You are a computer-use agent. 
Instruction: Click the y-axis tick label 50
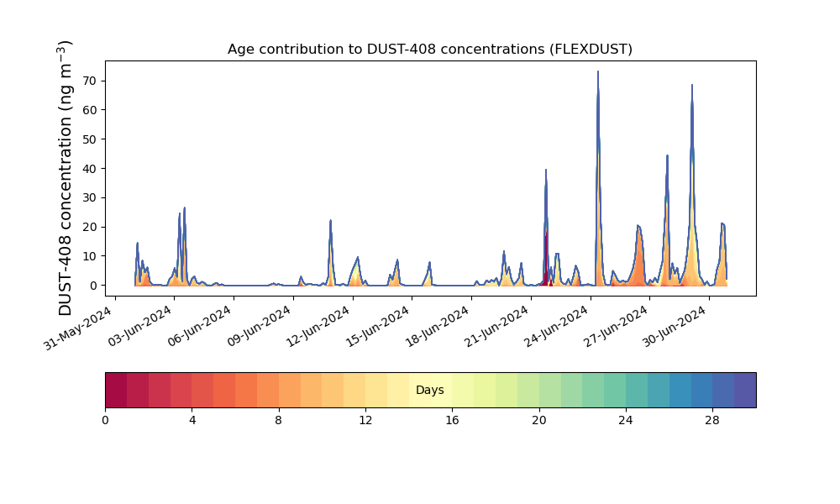click(90, 139)
